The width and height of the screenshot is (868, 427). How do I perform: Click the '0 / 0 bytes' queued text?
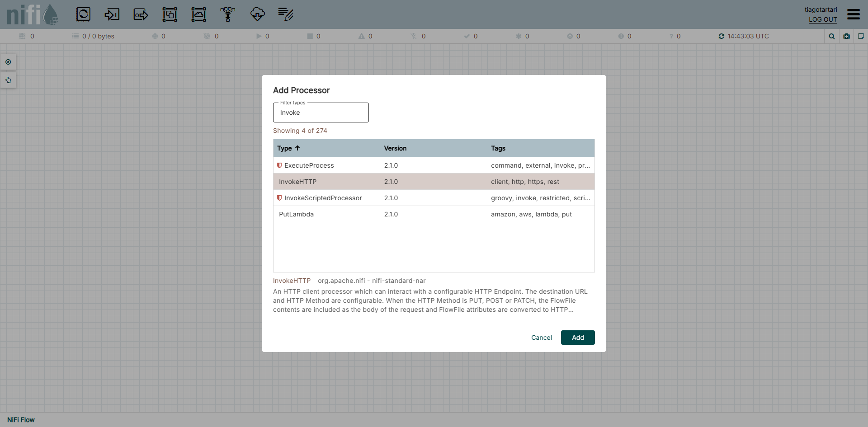point(98,36)
